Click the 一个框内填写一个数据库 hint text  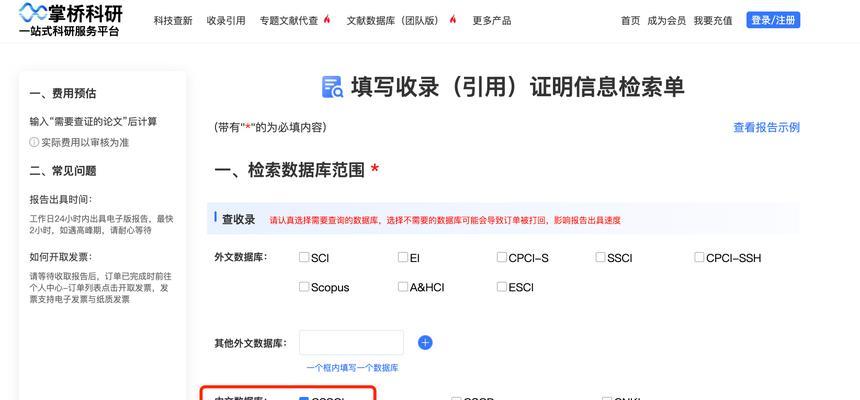pyautogui.click(x=353, y=368)
